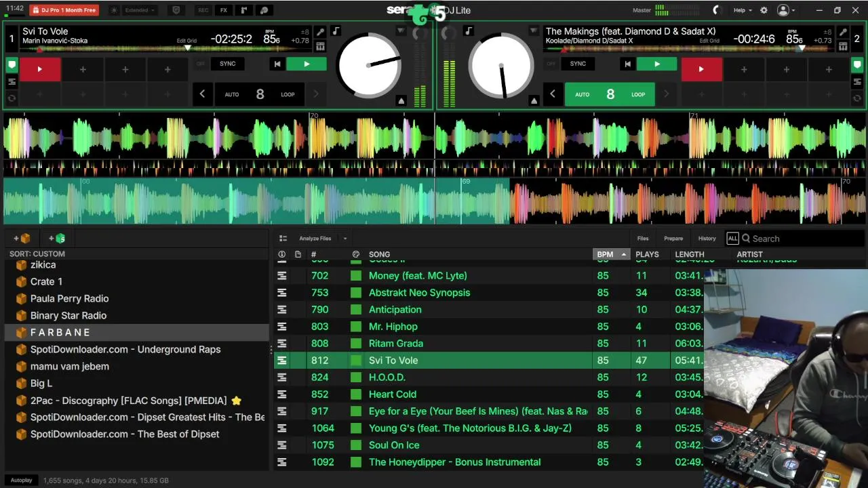Activate the 8-beat AUTO LOOP on deck 1
Image resolution: width=868 pixels, height=488 pixels.
(x=260, y=94)
